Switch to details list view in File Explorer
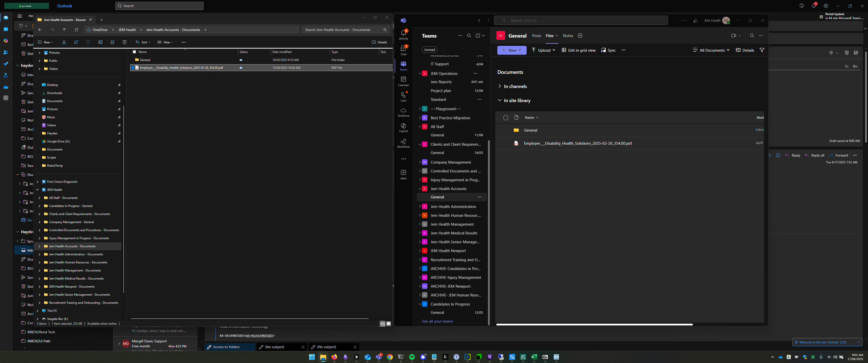Screen dimensions: 868x363 383,324
